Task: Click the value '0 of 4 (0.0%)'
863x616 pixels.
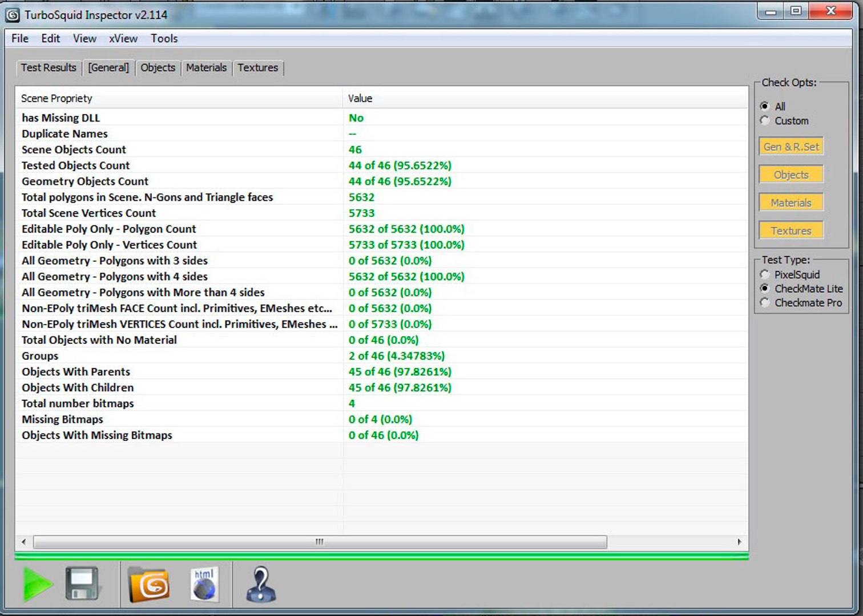Action: point(380,419)
